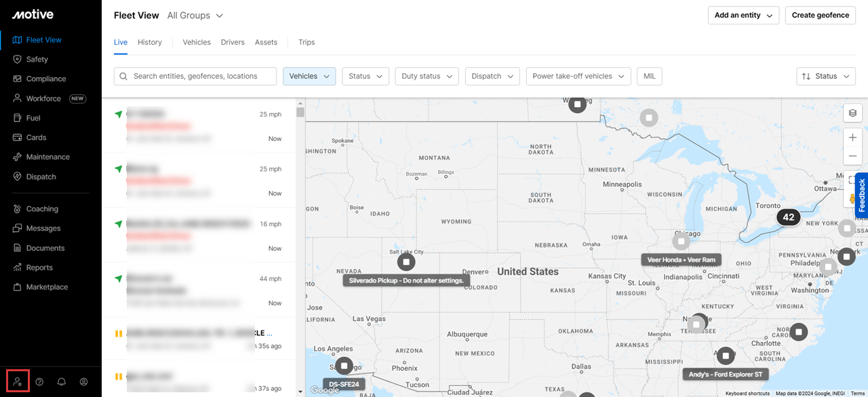868x397 pixels.
Task: Click the Create geofence button
Action: pyautogui.click(x=820, y=16)
